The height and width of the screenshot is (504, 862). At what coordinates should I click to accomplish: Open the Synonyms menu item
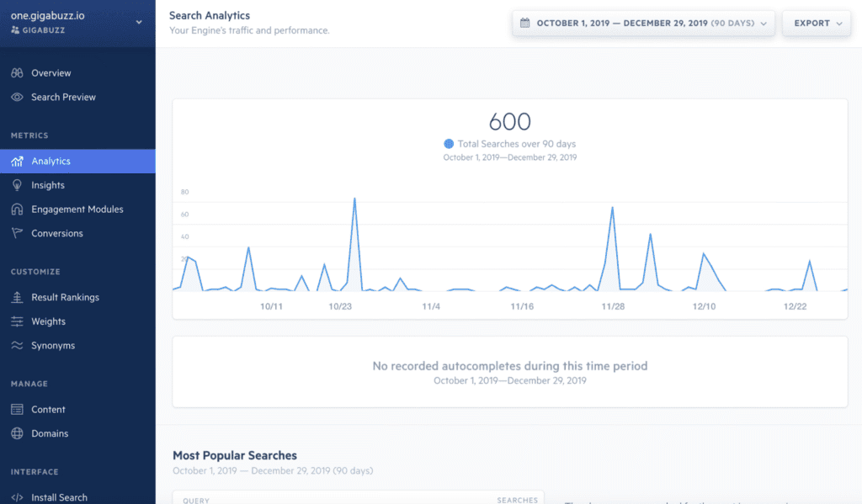(52, 346)
